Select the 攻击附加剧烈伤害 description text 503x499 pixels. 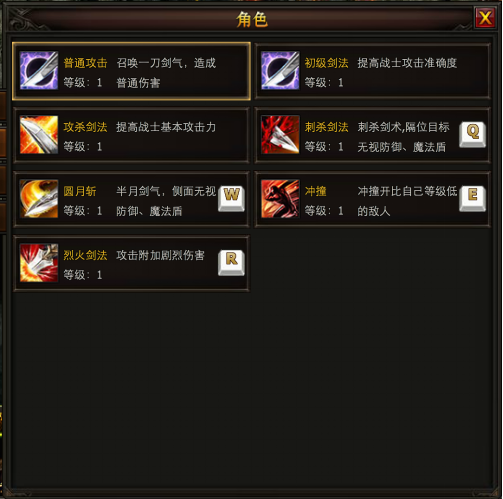[160, 255]
